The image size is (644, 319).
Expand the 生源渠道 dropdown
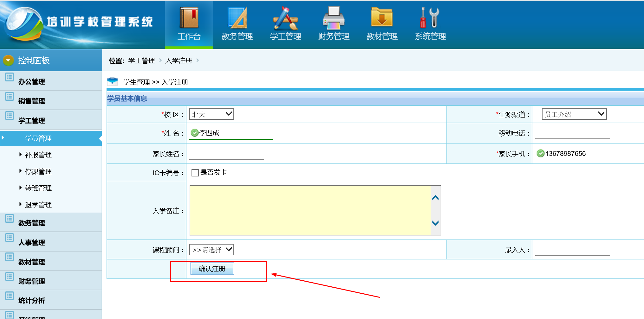coord(574,114)
